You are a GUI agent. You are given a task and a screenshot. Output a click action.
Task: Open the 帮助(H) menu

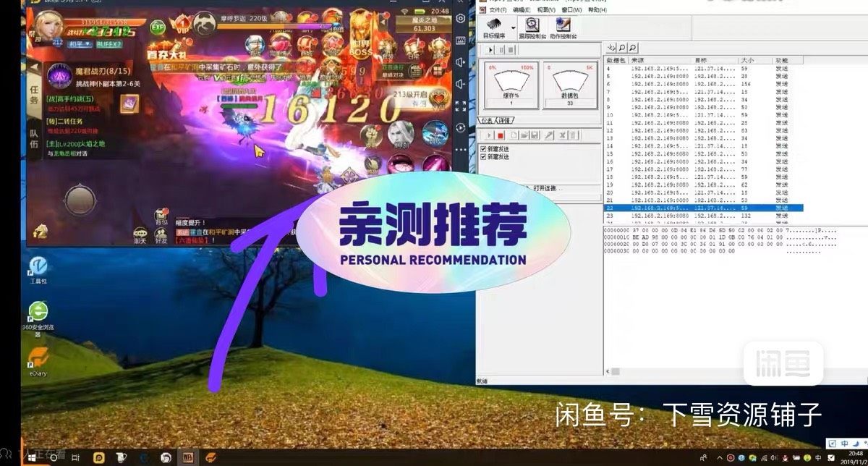click(597, 10)
